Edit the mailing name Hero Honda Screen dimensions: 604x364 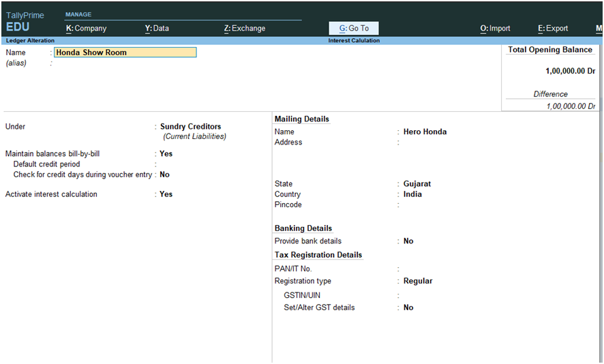click(425, 132)
